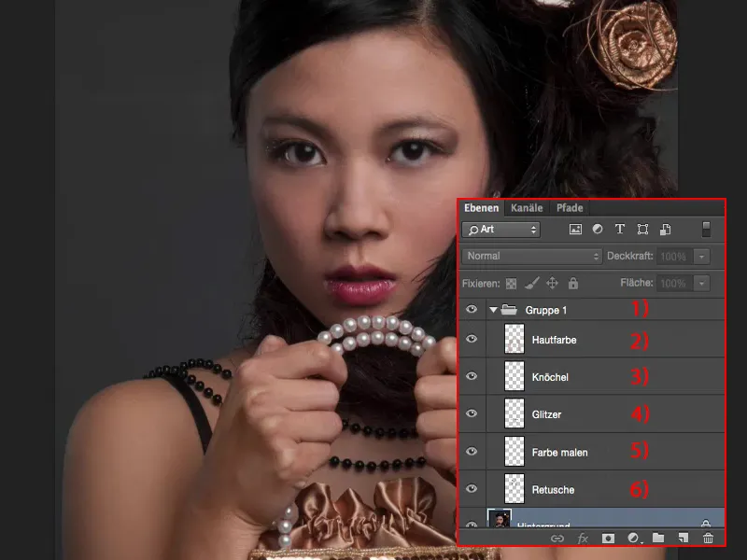Click the trash icon to delete the layer

(709, 539)
